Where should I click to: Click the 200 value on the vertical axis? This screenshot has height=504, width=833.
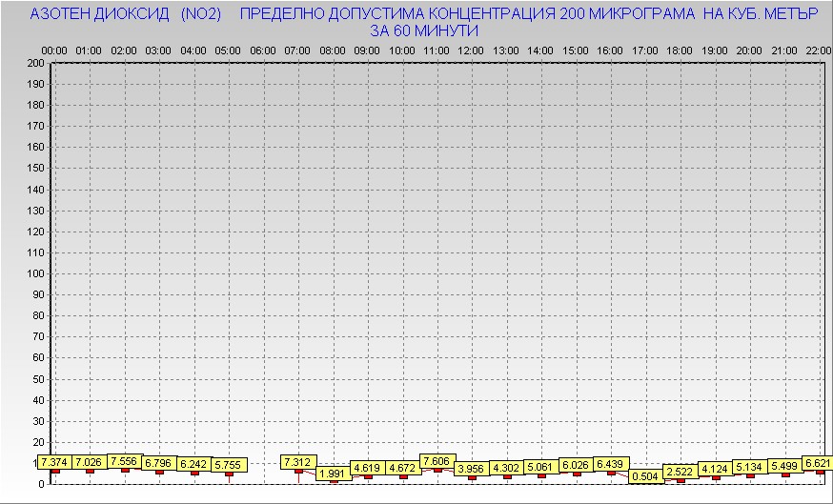coord(35,63)
